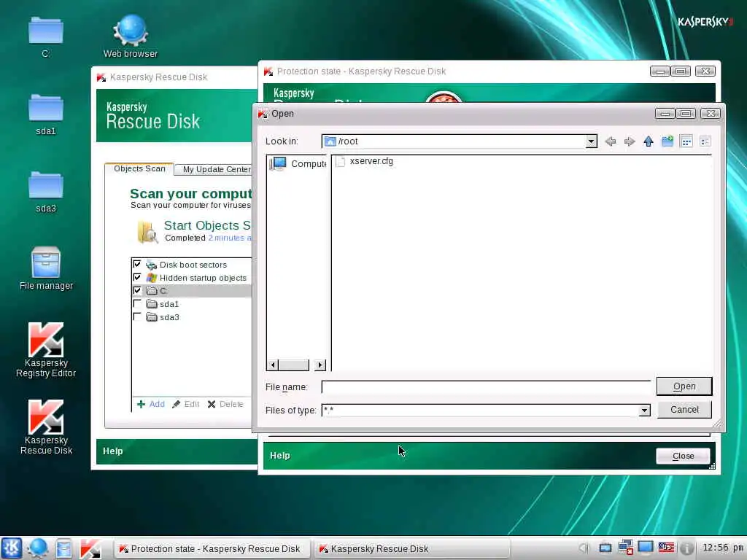This screenshot has height=560, width=747.
Task: Go to parent directory in Open dialog
Action: (649, 141)
